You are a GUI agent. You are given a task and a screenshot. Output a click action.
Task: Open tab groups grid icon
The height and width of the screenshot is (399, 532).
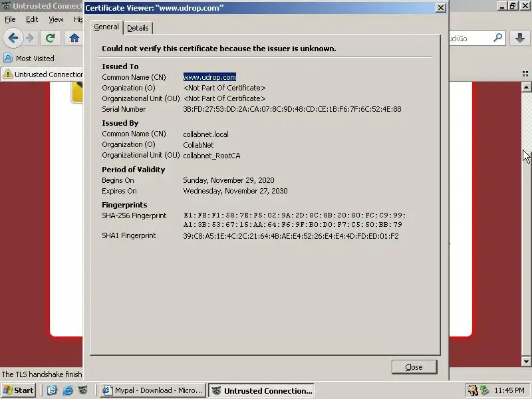(x=525, y=74)
